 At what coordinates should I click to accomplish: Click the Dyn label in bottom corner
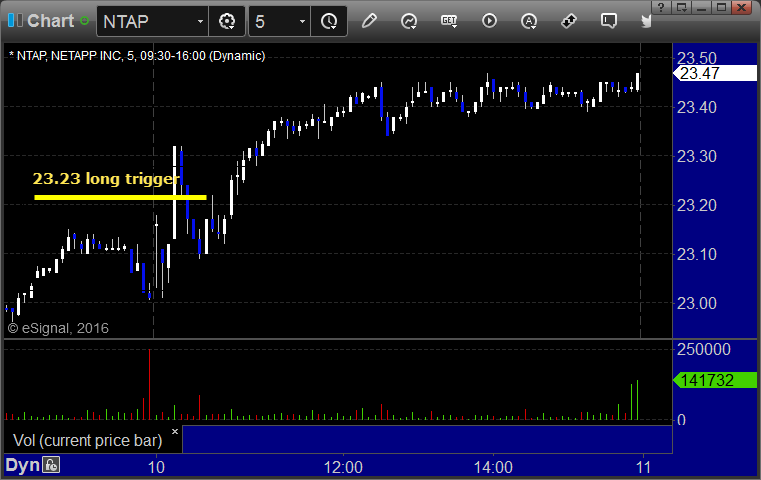coord(22,465)
